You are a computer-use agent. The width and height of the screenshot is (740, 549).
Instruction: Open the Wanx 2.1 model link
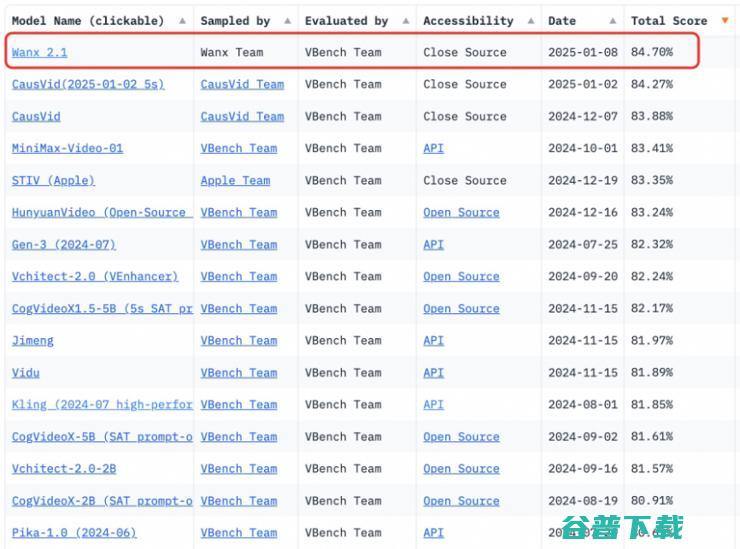tap(40, 52)
